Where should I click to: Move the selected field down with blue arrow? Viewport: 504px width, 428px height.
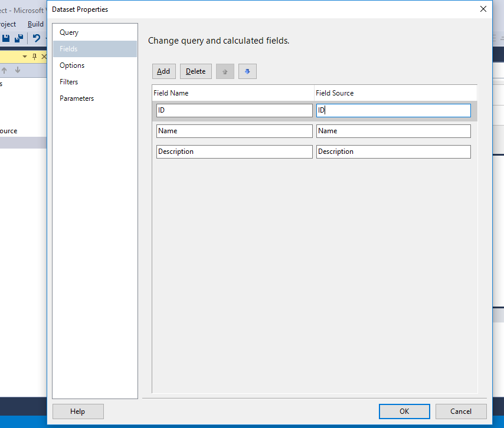pyautogui.click(x=247, y=71)
